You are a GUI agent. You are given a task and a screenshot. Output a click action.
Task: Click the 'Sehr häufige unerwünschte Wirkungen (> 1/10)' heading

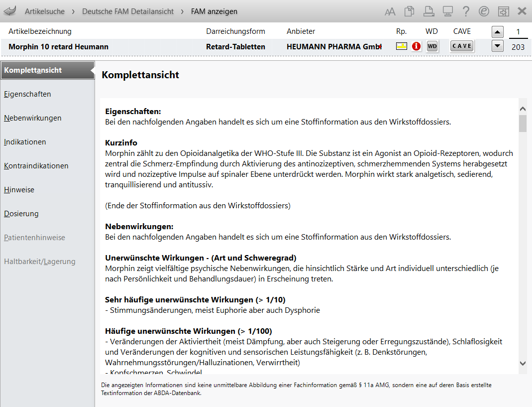195,299
